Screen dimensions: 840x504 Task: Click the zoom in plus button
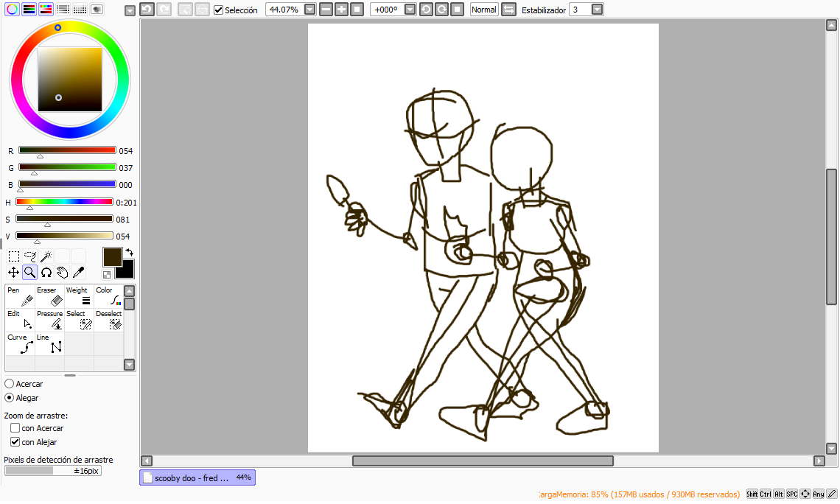pos(341,9)
